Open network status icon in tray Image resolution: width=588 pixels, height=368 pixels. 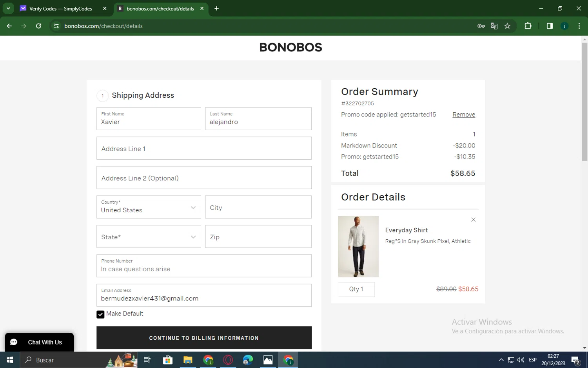click(x=511, y=360)
